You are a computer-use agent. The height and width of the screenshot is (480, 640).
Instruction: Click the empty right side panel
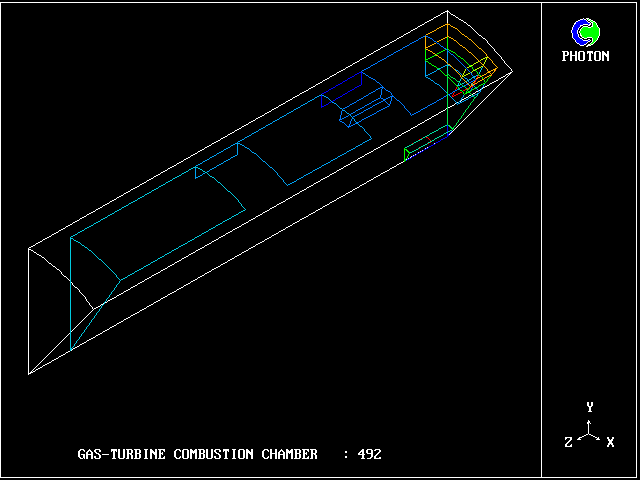point(590,230)
